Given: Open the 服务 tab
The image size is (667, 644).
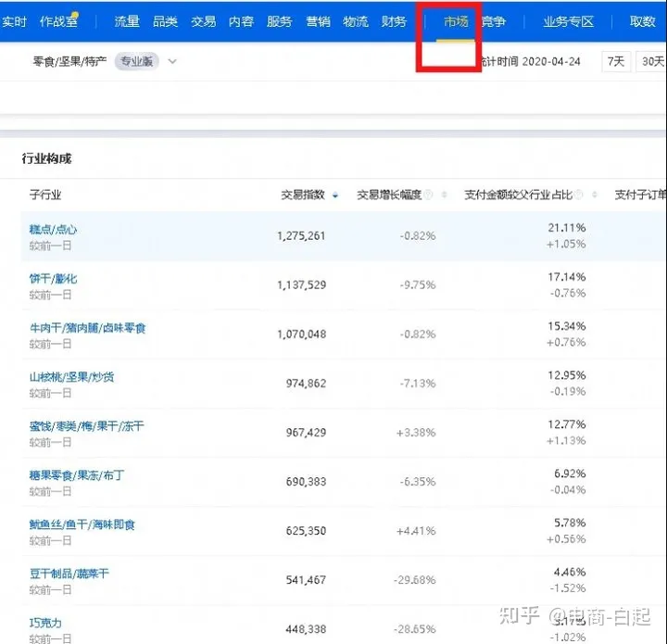Looking at the screenshot, I should pos(280,21).
